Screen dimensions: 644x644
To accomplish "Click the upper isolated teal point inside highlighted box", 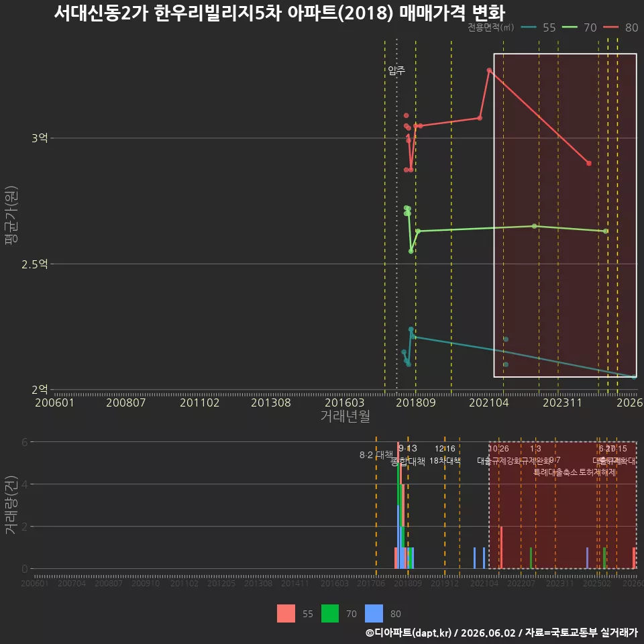I will 506,339.
